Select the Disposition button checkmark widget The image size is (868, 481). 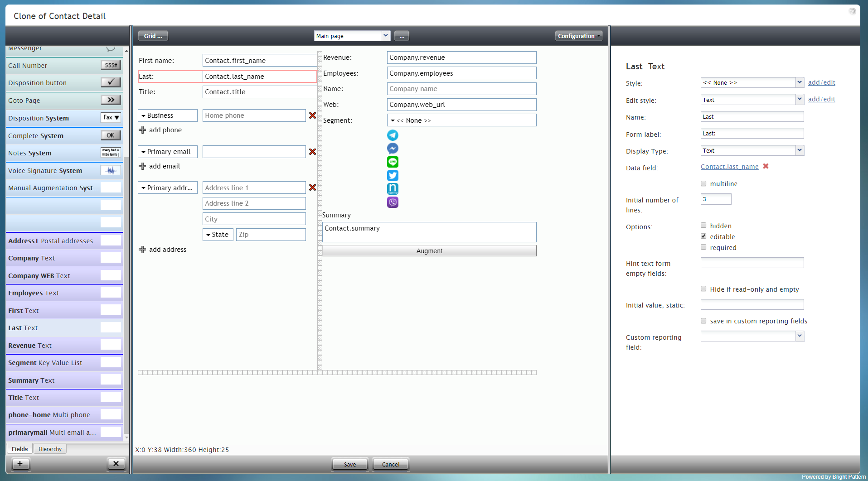click(x=111, y=82)
